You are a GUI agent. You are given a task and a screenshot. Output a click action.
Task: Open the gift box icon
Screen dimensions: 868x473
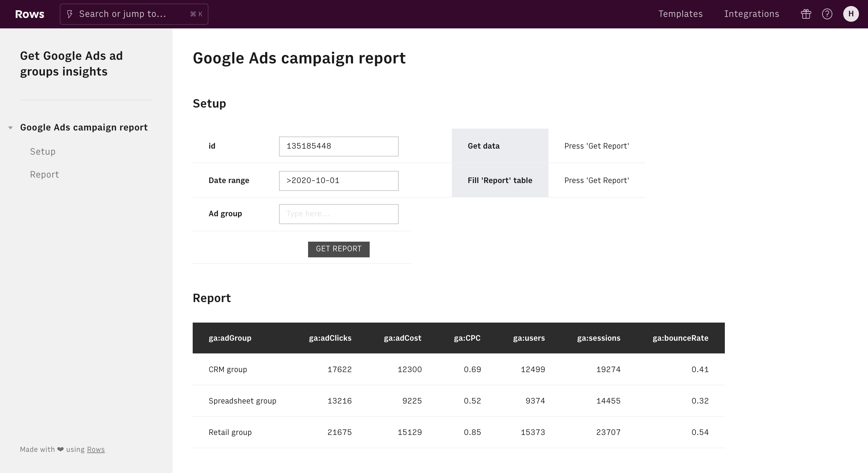pyautogui.click(x=806, y=14)
